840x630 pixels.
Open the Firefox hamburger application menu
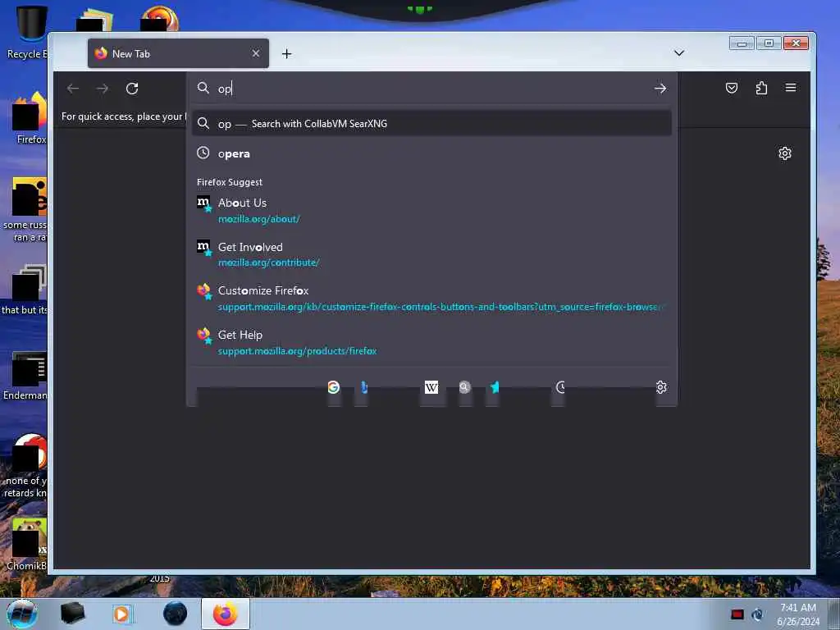pos(791,88)
